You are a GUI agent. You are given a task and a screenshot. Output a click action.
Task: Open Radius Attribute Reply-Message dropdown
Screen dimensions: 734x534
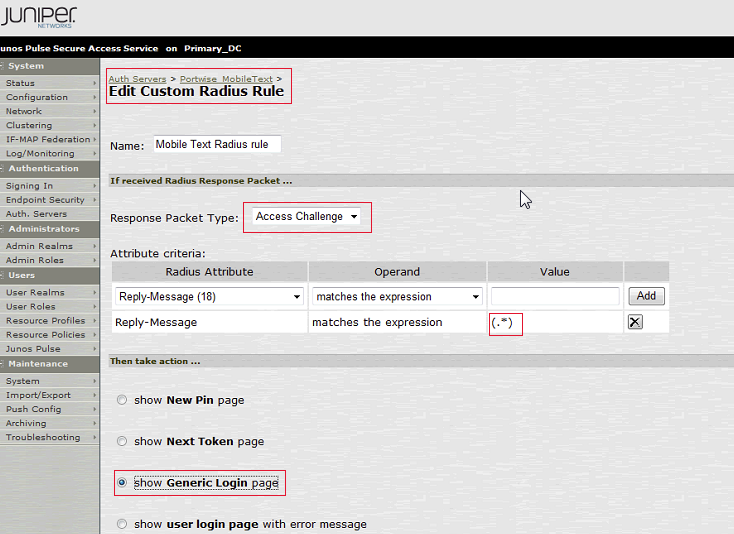tap(209, 297)
